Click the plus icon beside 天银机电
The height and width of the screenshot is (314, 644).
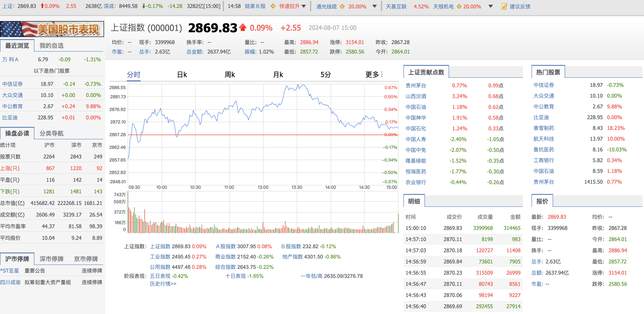click(x=459, y=6)
